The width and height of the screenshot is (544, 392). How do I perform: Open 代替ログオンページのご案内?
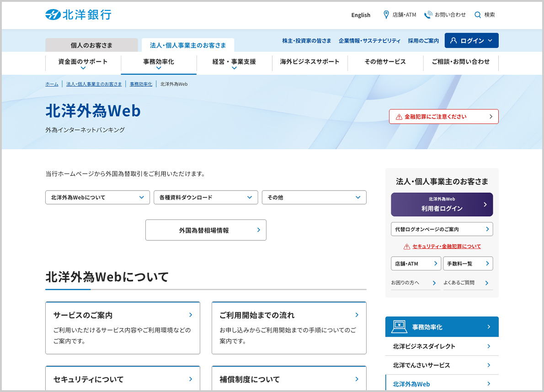tap(442, 229)
